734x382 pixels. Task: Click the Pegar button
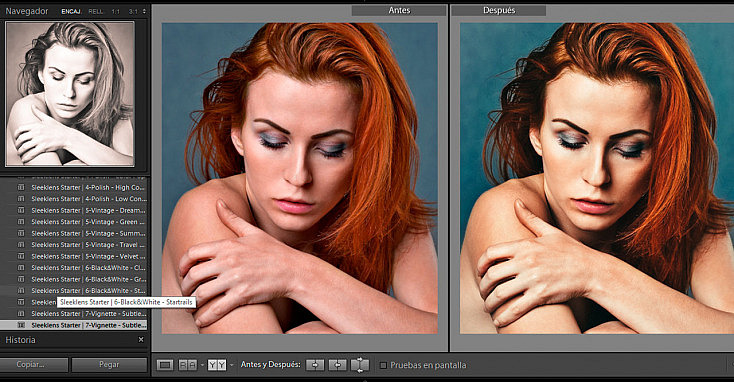point(109,365)
